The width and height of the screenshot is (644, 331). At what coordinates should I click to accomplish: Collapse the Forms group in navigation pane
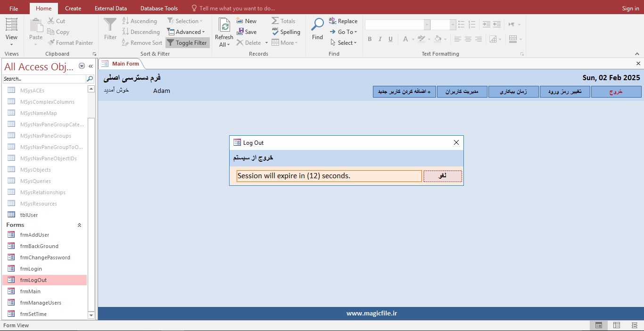tap(79, 225)
